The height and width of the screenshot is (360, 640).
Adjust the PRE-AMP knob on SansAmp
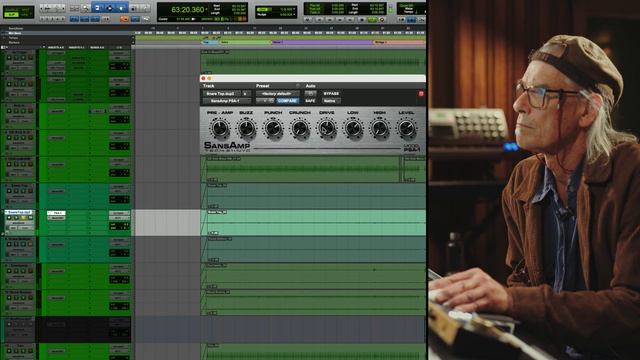(220, 129)
